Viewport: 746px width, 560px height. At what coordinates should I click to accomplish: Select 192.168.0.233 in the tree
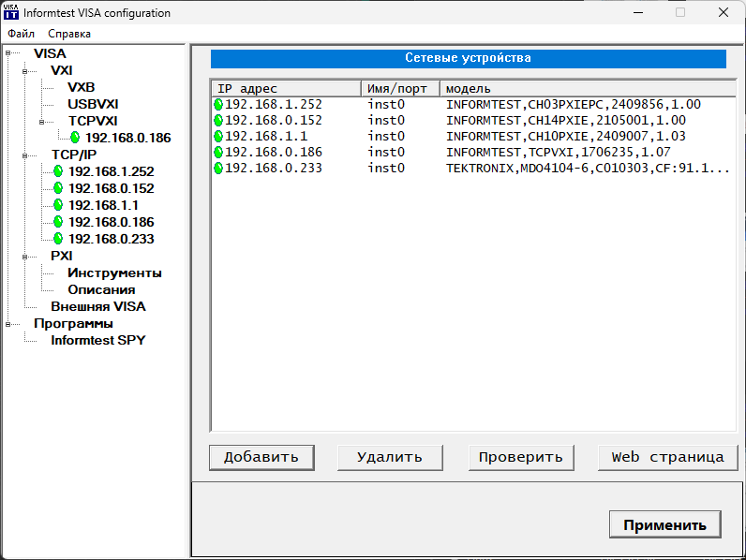click(111, 239)
